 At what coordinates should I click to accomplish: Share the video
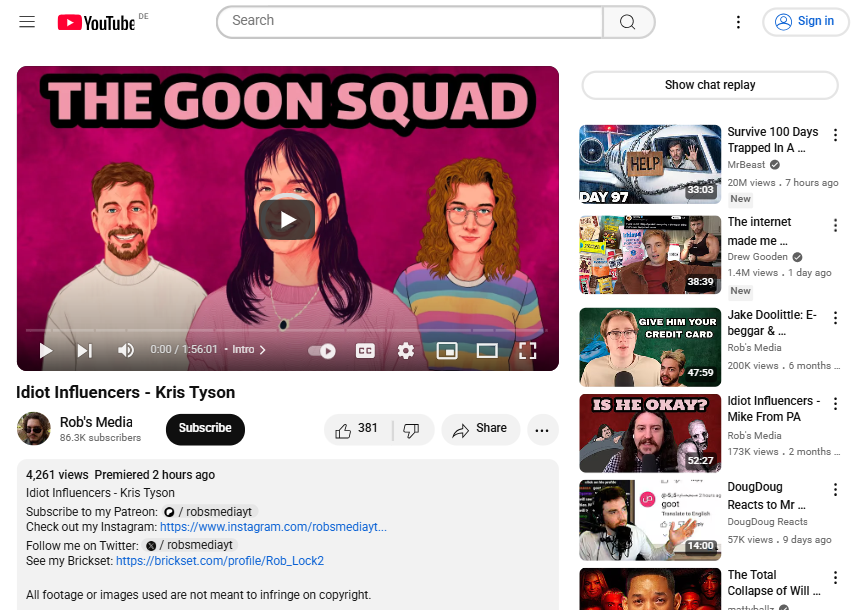click(480, 429)
